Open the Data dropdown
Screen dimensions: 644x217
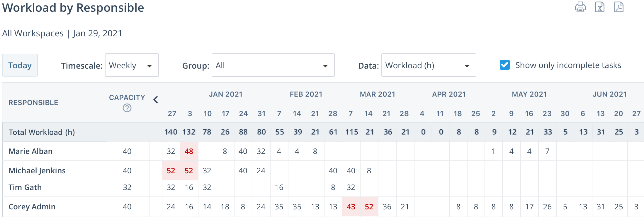click(429, 65)
